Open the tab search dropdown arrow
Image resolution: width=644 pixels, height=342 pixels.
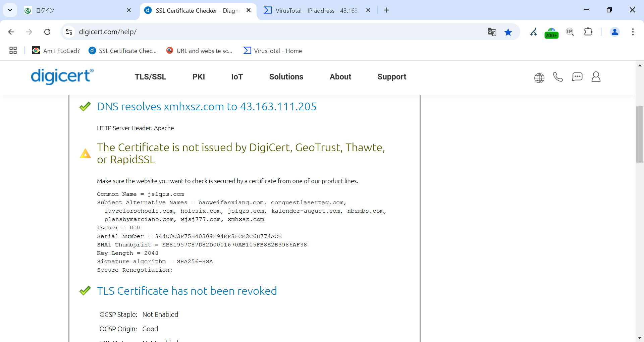pos(10,10)
